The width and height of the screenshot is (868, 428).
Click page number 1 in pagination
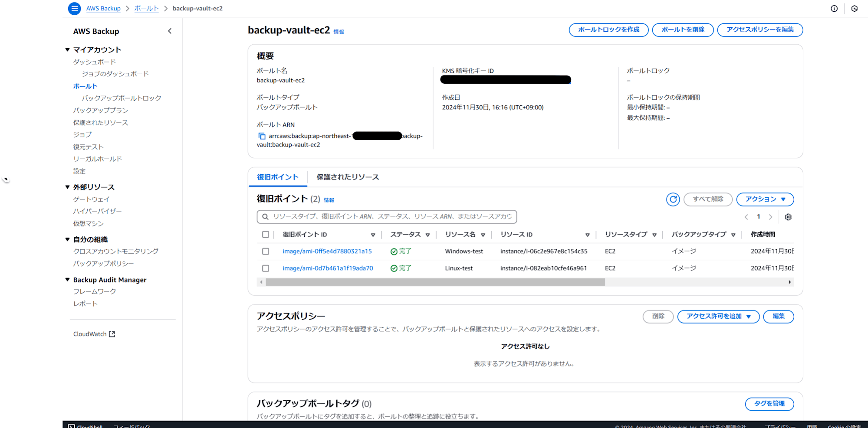pyautogui.click(x=759, y=217)
